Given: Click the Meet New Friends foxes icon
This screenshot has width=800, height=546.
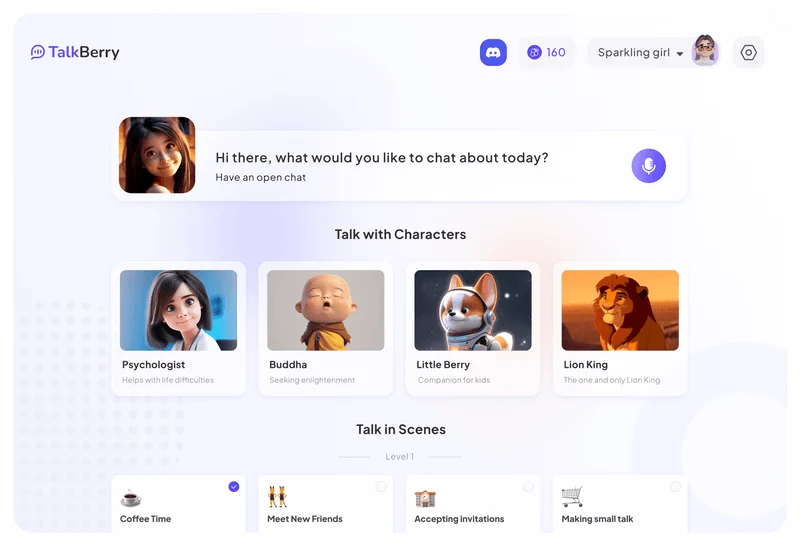Looking at the screenshot, I should (278, 497).
